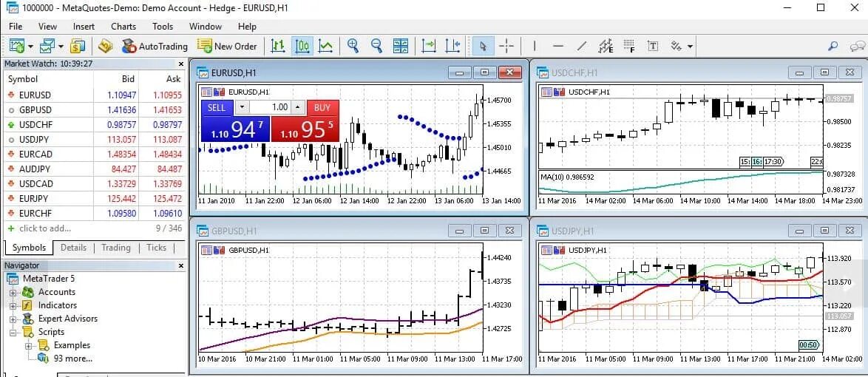Screen dimensions: 868x377
Task: Select the EURCAD symbol row
Action: coord(95,154)
